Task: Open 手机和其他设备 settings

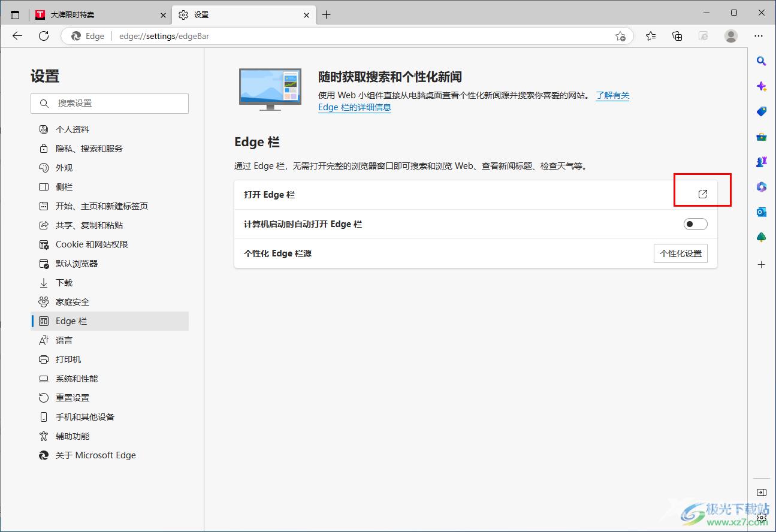Action: [110, 417]
